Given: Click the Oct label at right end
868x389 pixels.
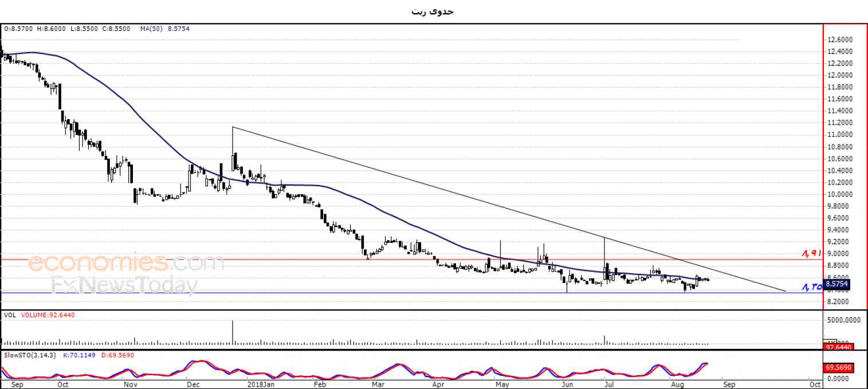Looking at the screenshot, I should click(x=815, y=384).
